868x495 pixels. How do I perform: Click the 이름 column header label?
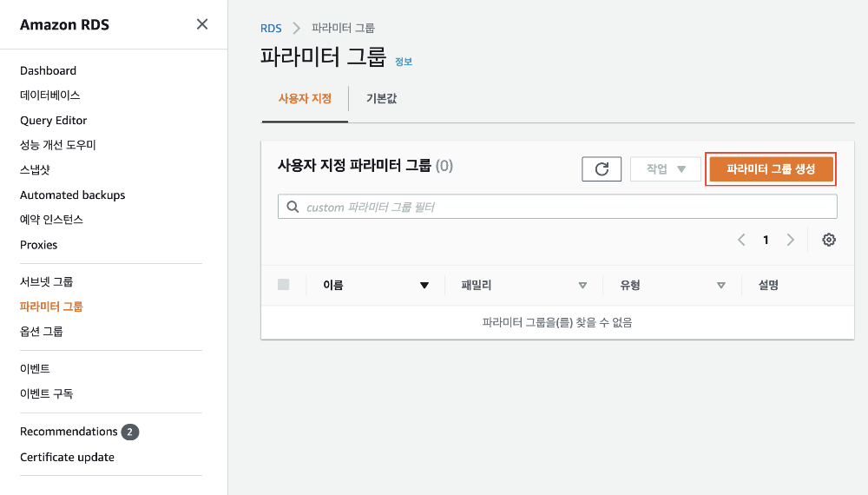[333, 285]
